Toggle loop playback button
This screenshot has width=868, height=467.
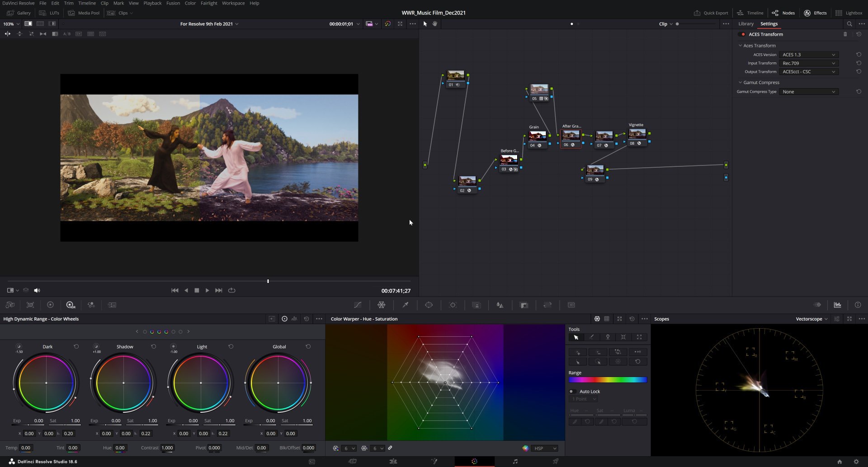232,290
